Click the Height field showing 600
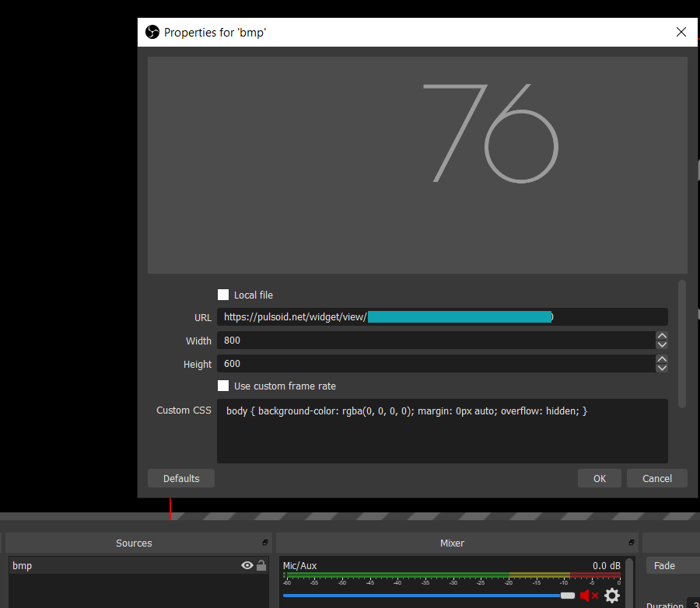 click(x=436, y=363)
